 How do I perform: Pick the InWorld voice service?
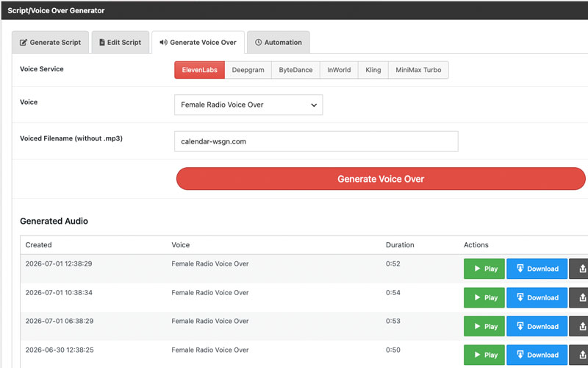pyautogui.click(x=339, y=70)
